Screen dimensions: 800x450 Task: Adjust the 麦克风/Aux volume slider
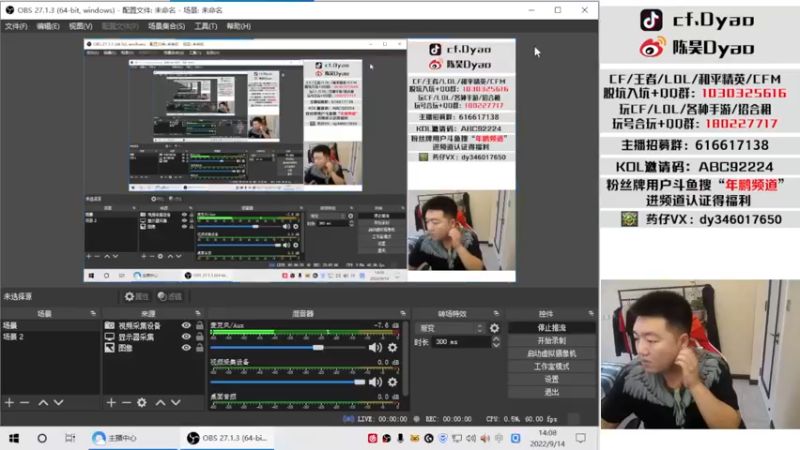pos(318,347)
